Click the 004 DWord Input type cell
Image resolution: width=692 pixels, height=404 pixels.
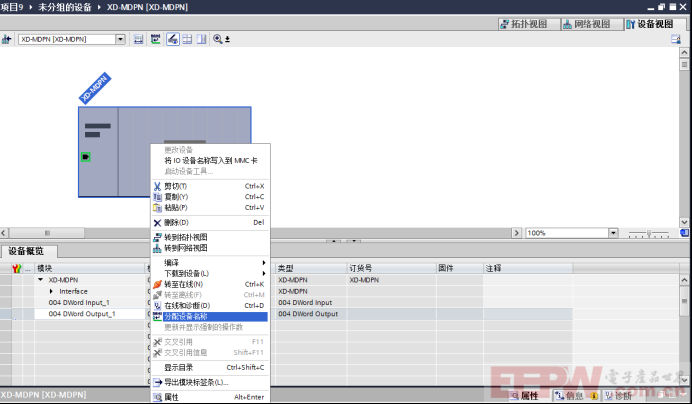click(311, 303)
